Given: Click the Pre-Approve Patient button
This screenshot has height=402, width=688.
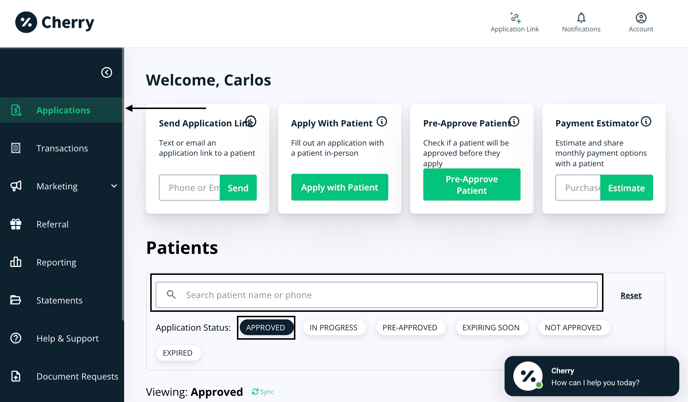Looking at the screenshot, I should (x=472, y=185).
